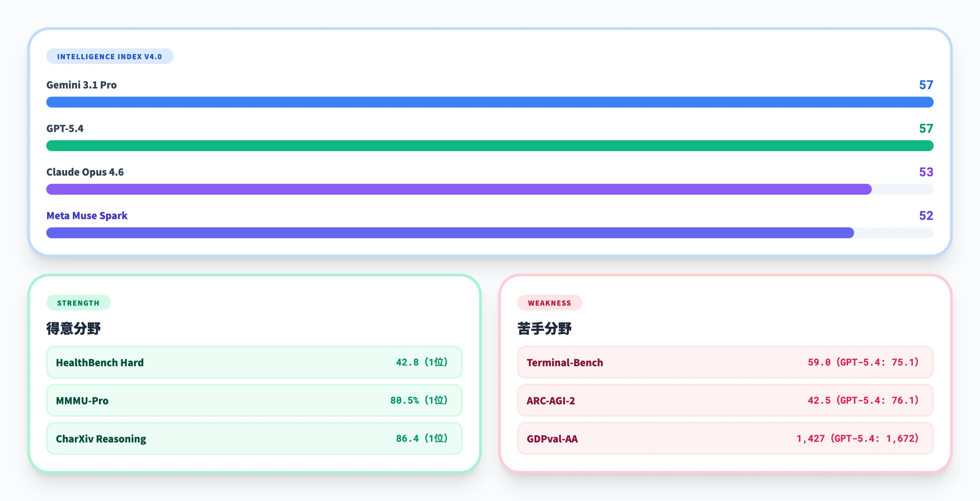The image size is (980, 501).
Task: Click the blue Gemini 3.1 Pro progress bar
Action: [x=490, y=102]
